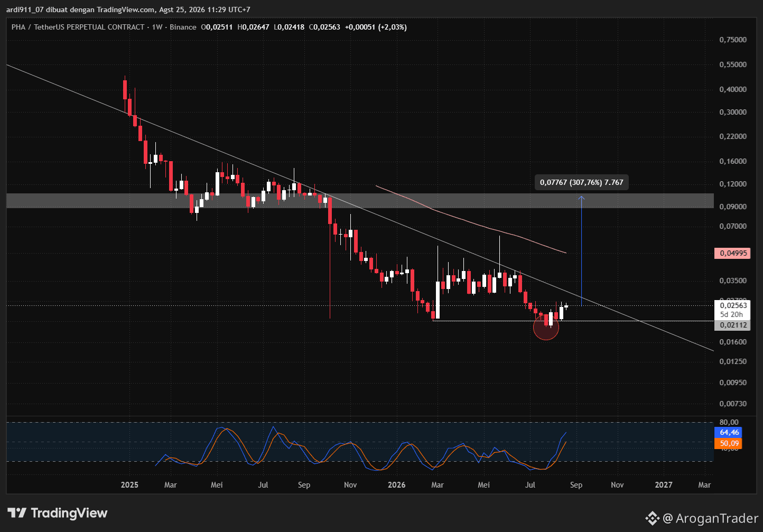
Task: Click the 0,40000 price scale label
Action: (733, 89)
